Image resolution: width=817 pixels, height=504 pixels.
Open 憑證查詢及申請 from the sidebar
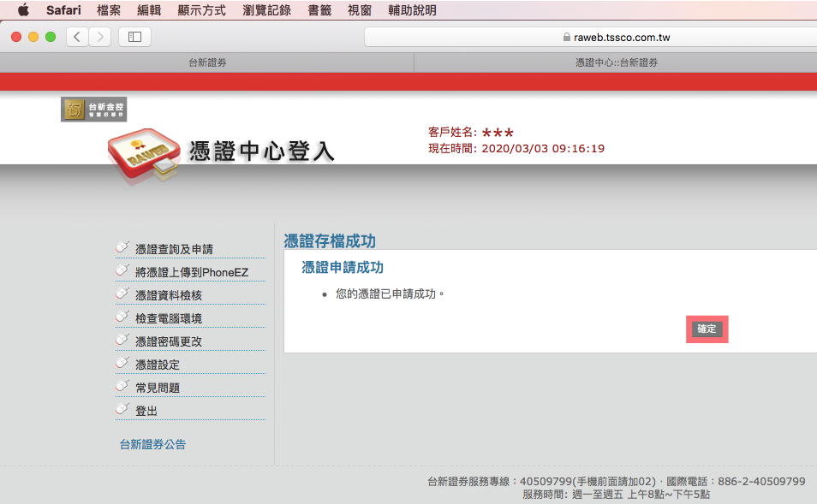[174, 249]
